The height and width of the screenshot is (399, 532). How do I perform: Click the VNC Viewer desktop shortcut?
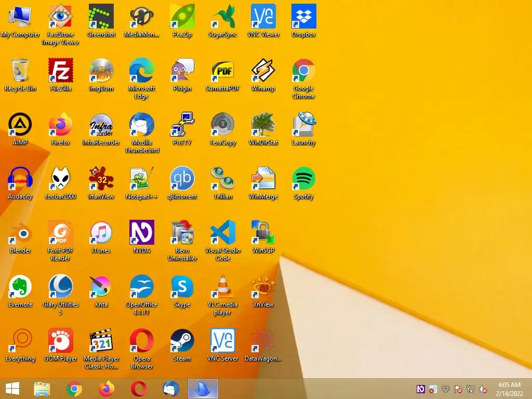[263, 16]
